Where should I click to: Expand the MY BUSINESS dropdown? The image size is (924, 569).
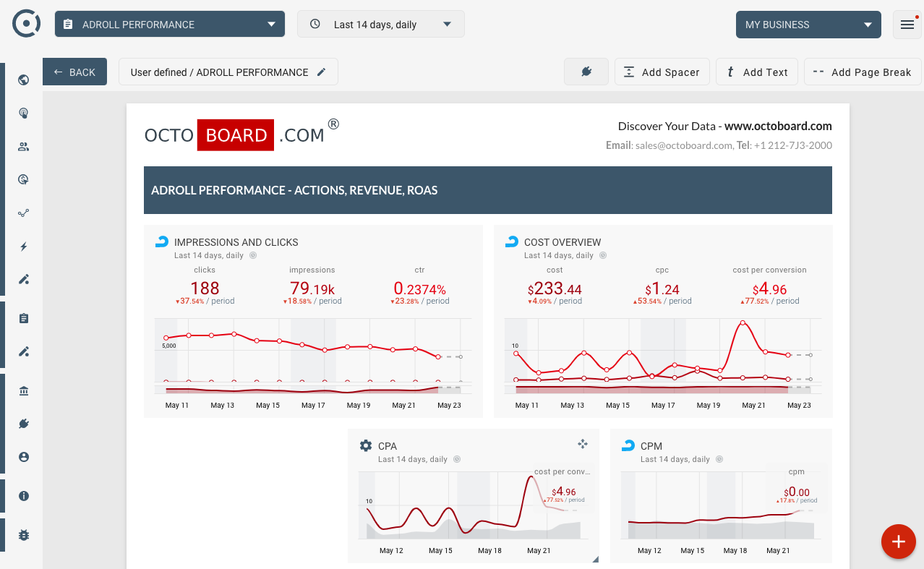[808, 24]
